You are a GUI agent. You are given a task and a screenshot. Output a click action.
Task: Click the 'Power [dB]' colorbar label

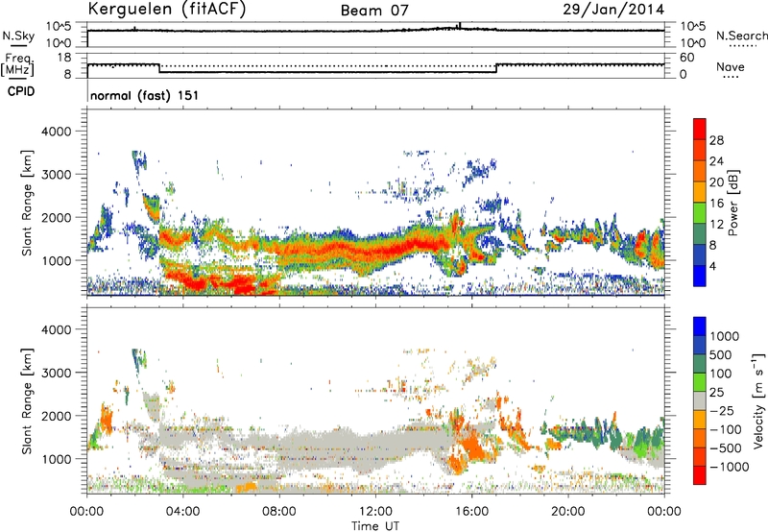pos(733,203)
